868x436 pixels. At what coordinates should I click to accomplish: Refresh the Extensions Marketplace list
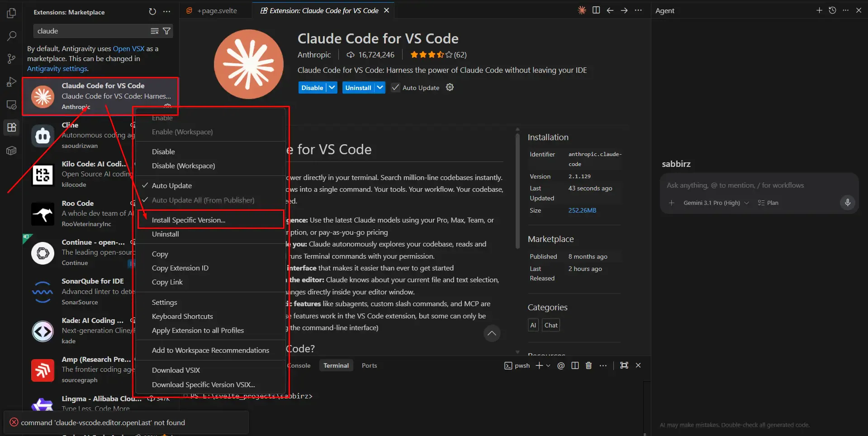[152, 12]
